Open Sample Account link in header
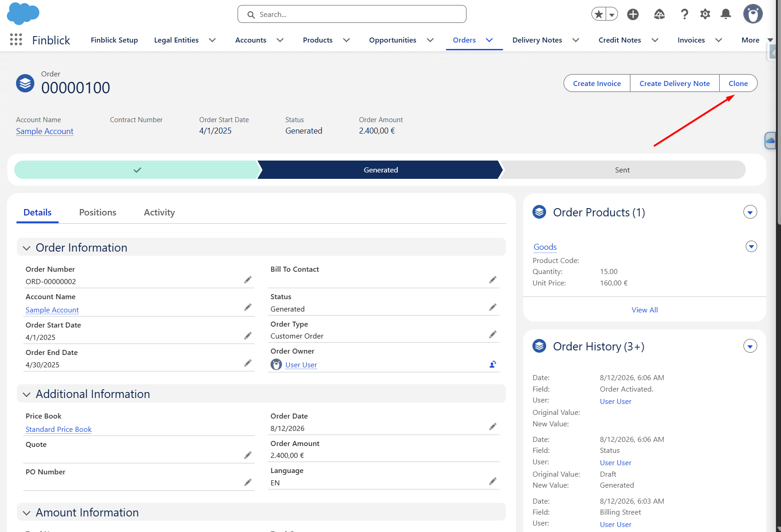 44,131
